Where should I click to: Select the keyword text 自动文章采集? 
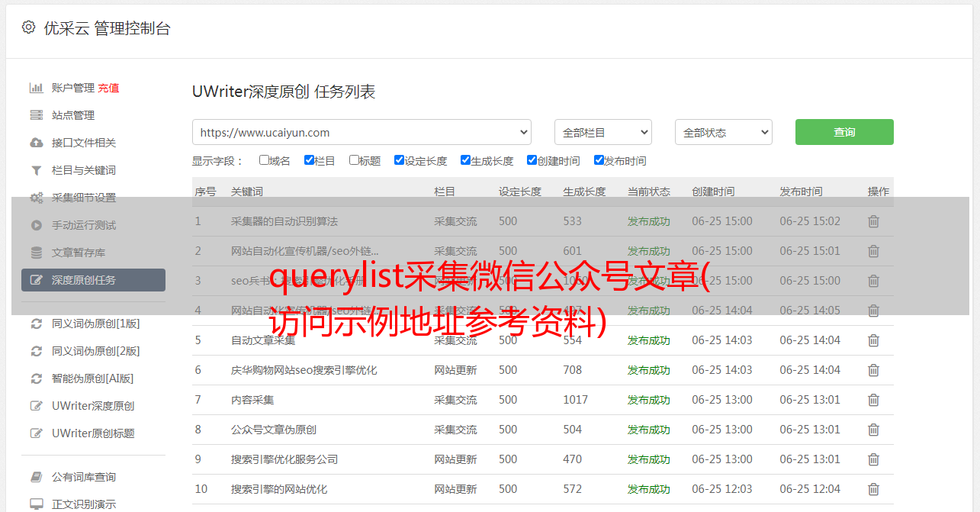[x=263, y=340]
